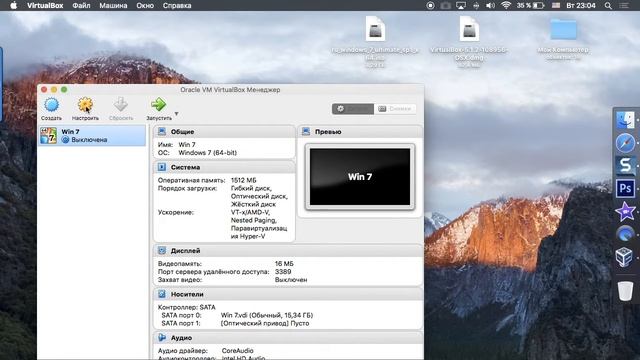Click the Аудио section speaker icon

coord(162,338)
